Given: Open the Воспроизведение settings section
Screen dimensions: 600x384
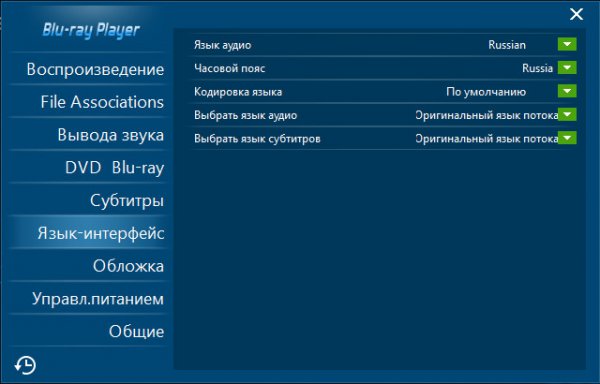Looking at the screenshot, I should (x=89, y=69).
